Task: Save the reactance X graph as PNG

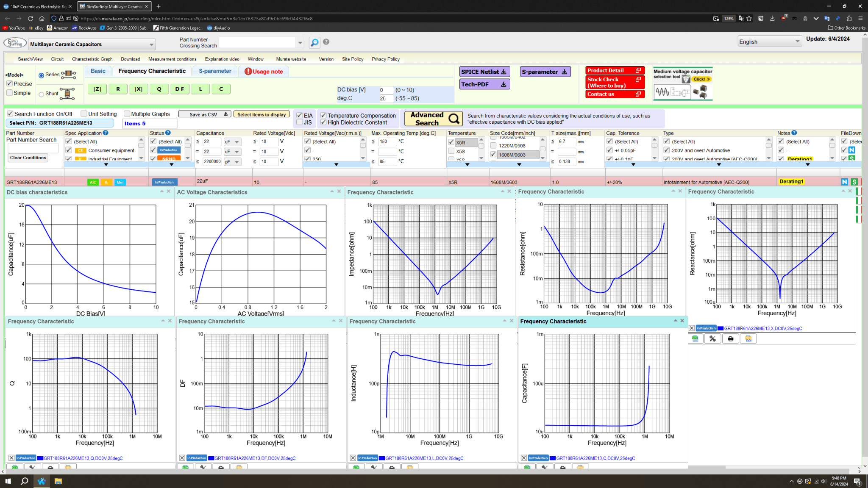Action: click(x=748, y=339)
